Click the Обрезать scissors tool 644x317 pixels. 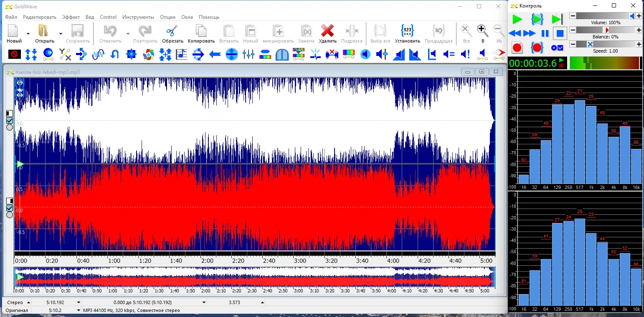pyautogui.click(x=172, y=33)
